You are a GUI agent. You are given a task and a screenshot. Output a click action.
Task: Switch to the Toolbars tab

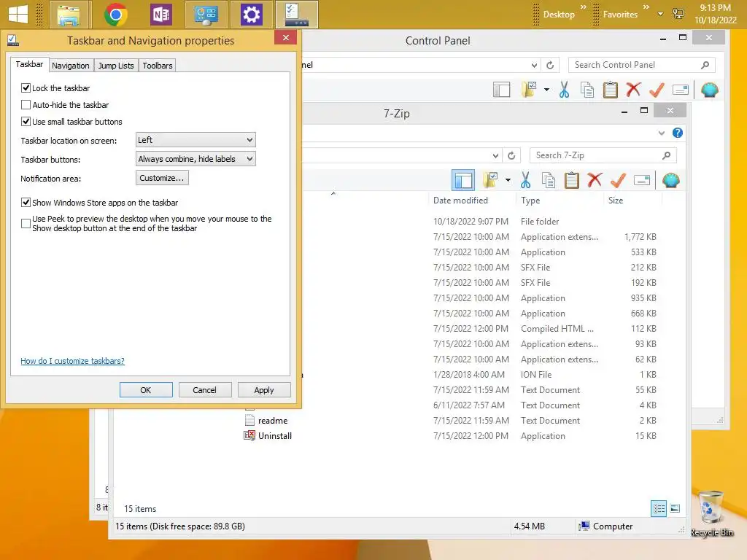(x=158, y=66)
